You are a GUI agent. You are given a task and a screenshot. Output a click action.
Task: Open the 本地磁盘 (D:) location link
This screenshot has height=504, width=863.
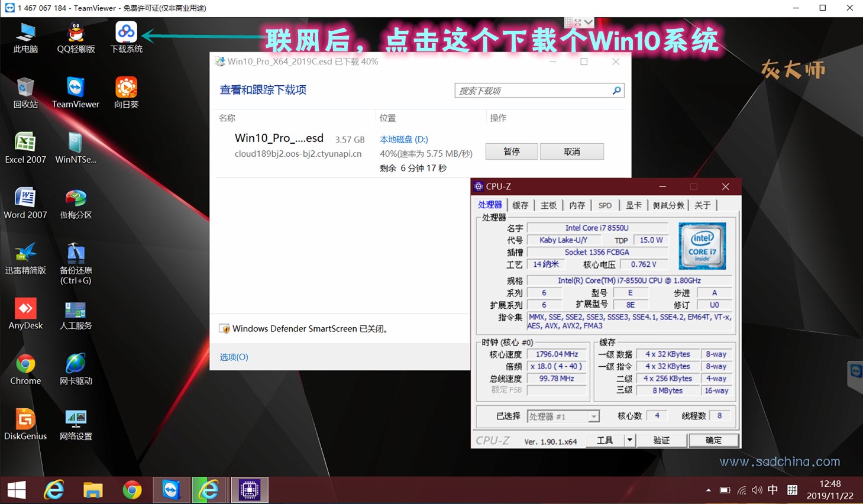404,139
